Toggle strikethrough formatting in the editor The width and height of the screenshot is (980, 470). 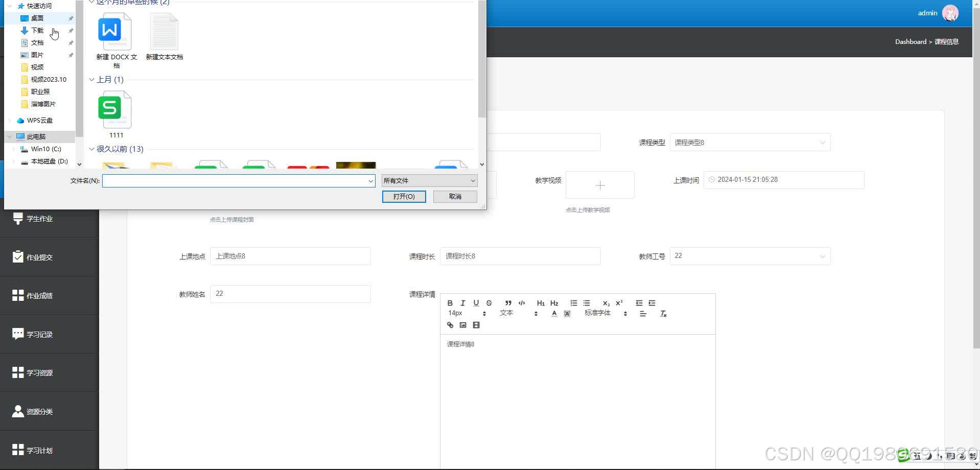(489, 303)
